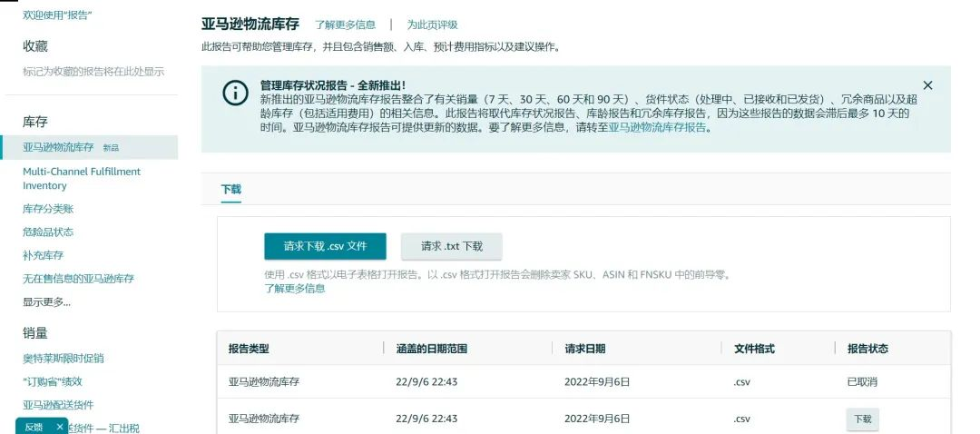Open Multi-Channel Fulfillment Inventory report

(x=82, y=178)
